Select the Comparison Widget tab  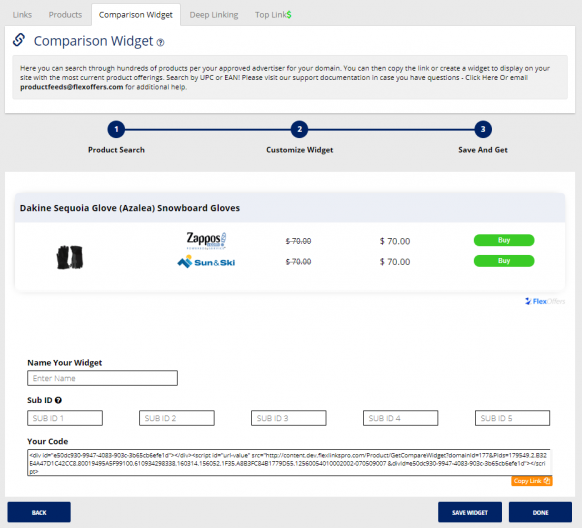136,15
